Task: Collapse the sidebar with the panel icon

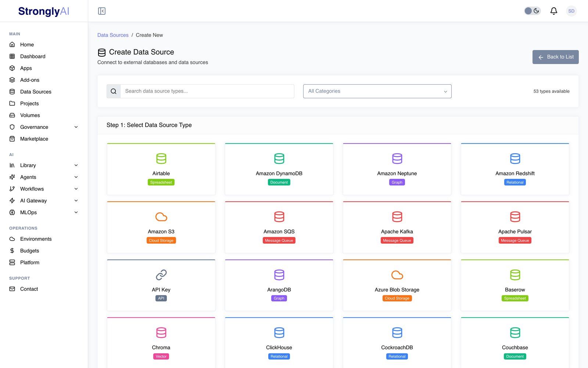Action: 102,11
